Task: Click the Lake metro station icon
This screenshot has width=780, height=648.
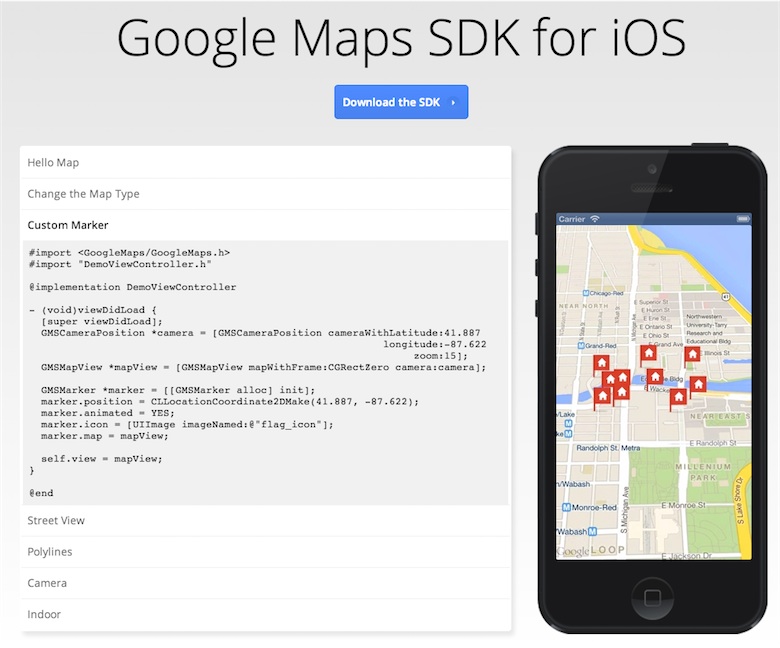Action: pyautogui.click(x=568, y=424)
